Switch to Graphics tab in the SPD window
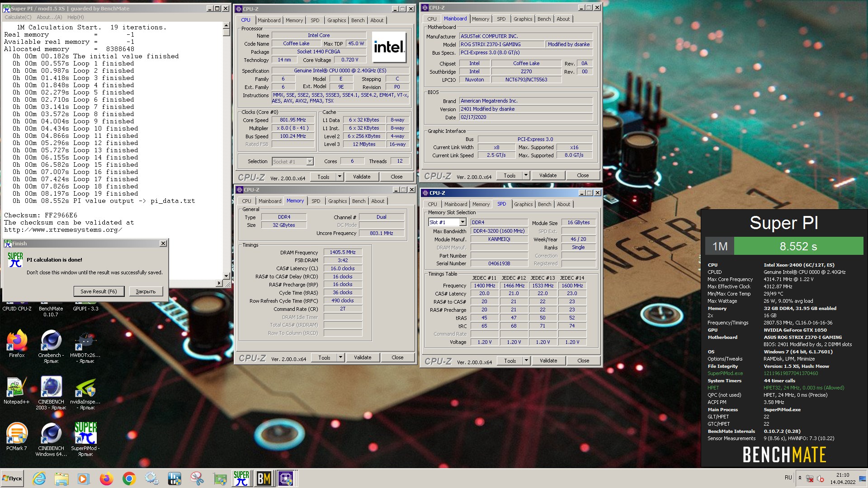This screenshot has width=868, height=488. click(x=523, y=204)
